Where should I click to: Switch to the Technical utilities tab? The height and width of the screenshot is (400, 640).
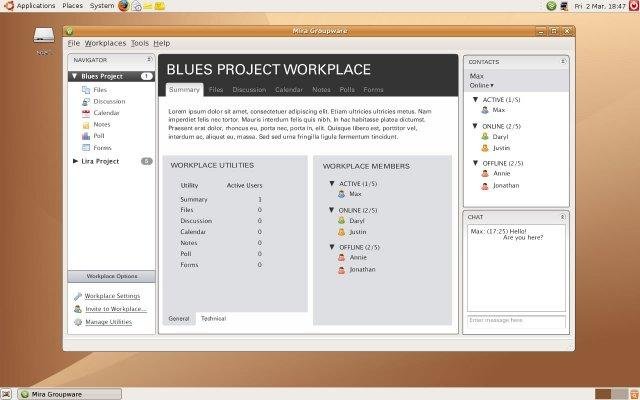click(x=213, y=318)
